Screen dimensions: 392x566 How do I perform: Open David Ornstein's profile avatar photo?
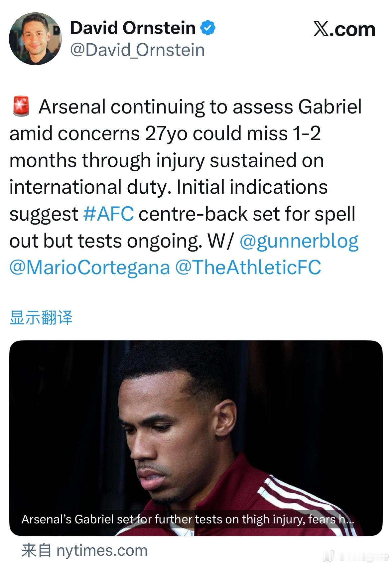point(35,39)
